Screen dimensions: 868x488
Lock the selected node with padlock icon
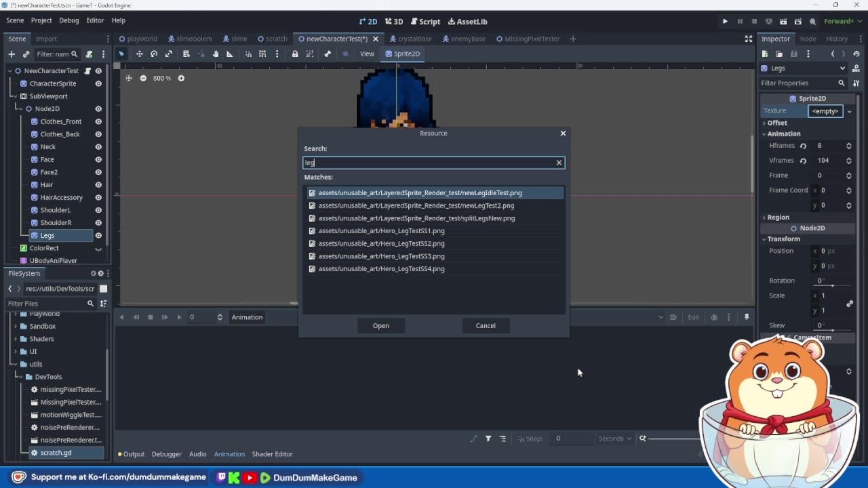(x=295, y=54)
